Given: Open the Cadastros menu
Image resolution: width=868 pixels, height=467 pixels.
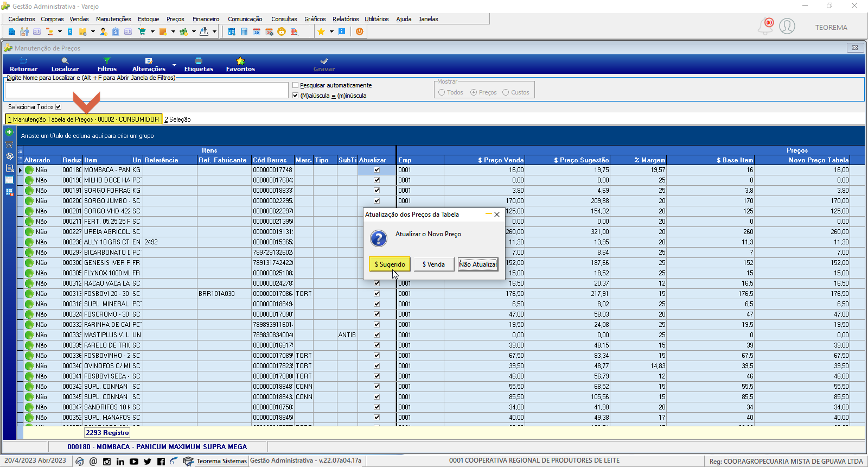Looking at the screenshot, I should [x=22, y=19].
